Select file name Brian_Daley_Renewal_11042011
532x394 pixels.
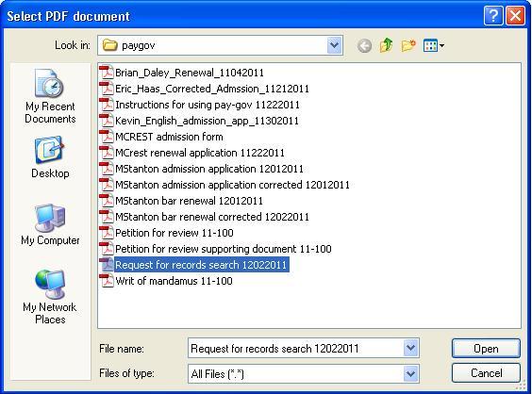190,73
